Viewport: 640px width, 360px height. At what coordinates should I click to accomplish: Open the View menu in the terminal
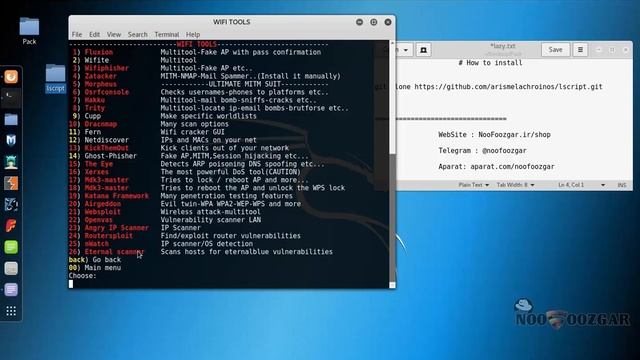(114, 35)
